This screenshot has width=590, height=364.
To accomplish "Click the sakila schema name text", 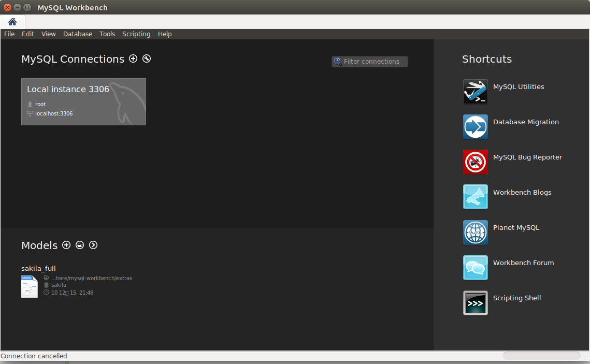I will pyautogui.click(x=59, y=285).
